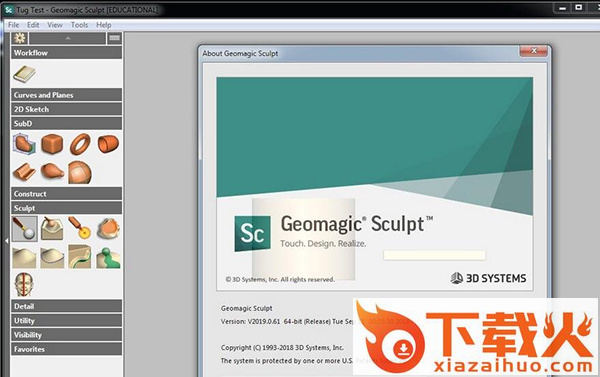Open the File menu
The height and width of the screenshot is (377, 600).
coord(13,25)
